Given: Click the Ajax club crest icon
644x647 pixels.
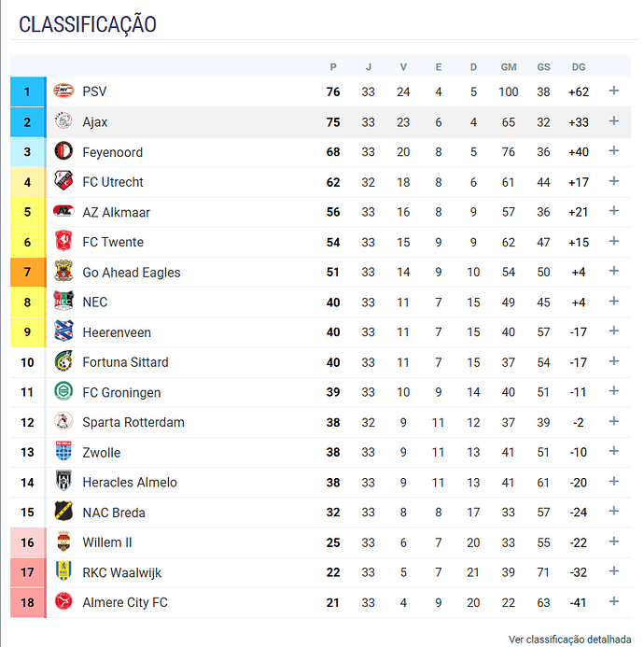Looking at the screenshot, I should coord(63,120).
